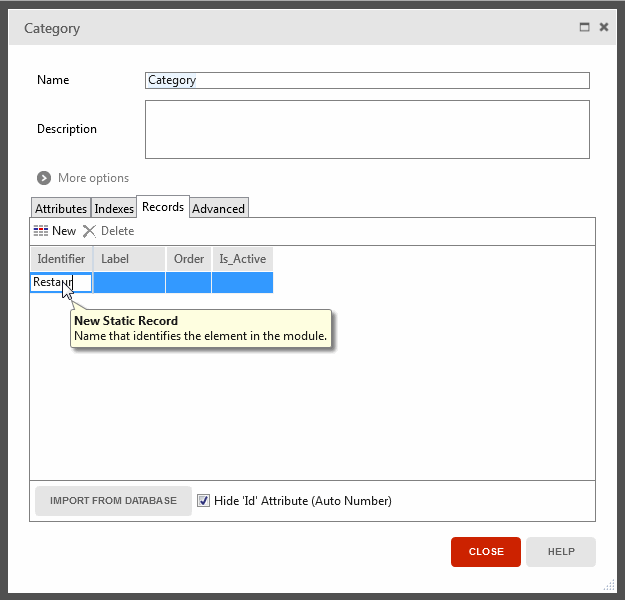Click the Identifier column header
This screenshot has height=600, width=625.
[61, 259]
